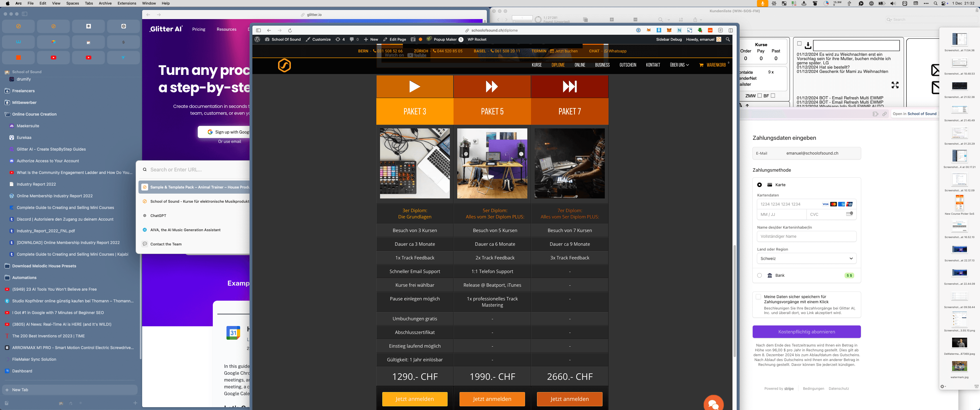Toggle split view icon in schoolofsound.ch toolbar
The width and height of the screenshot is (980, 410).
point(730,30)
